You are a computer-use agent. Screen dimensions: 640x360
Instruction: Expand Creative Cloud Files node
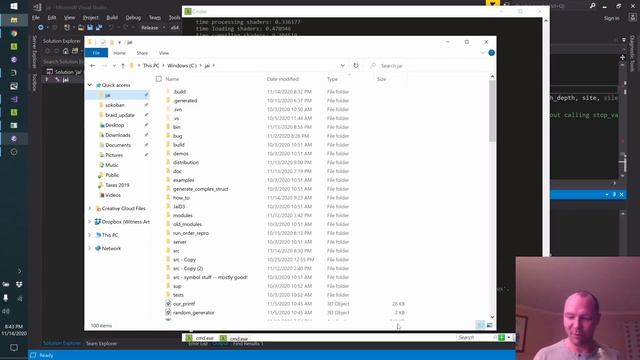pos(90,208)
